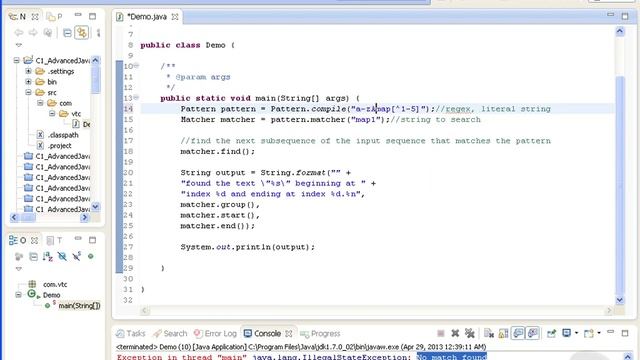Open the Progress tab
Viewport: 640px width, 360px height.
[x=320, y=333]
